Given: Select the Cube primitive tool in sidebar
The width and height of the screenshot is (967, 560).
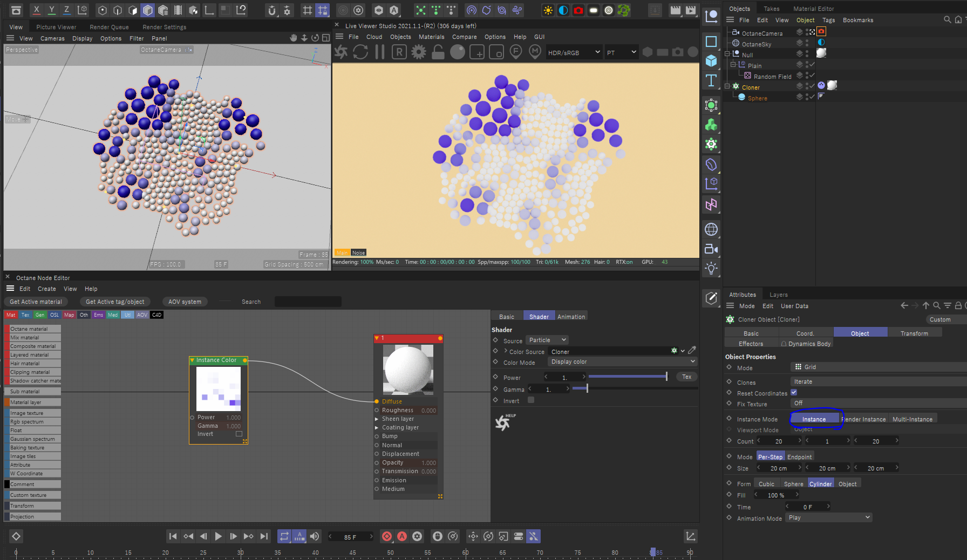Looking at the screenshot, I should 711,61.
